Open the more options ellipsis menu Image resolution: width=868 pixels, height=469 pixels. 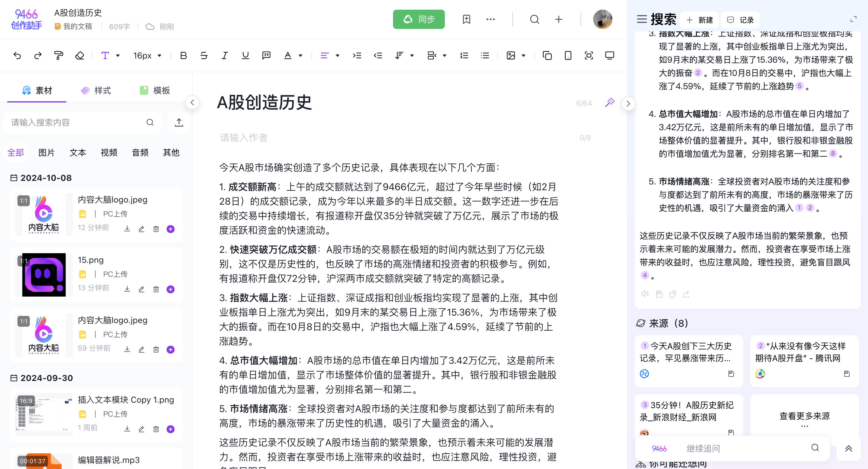click(x=491, y=19)
